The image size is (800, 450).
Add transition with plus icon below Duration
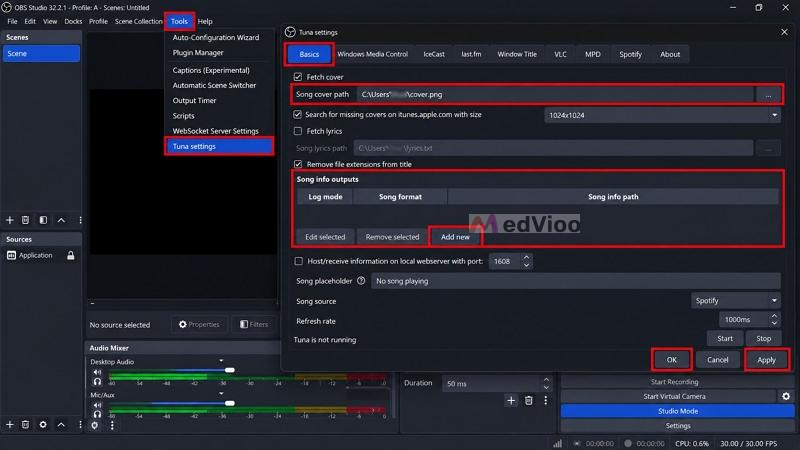511,401
